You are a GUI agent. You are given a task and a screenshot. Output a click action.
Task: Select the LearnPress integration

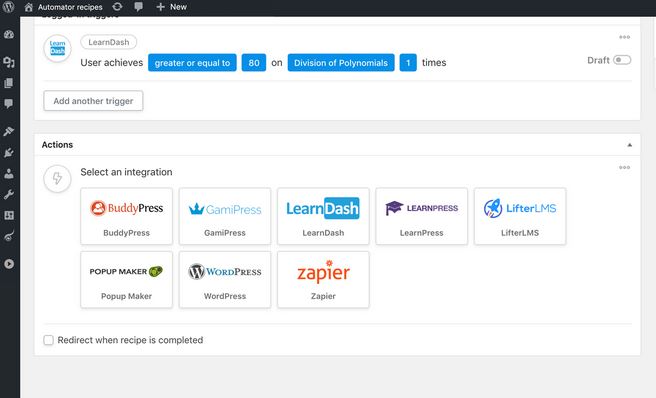point(421,216)
